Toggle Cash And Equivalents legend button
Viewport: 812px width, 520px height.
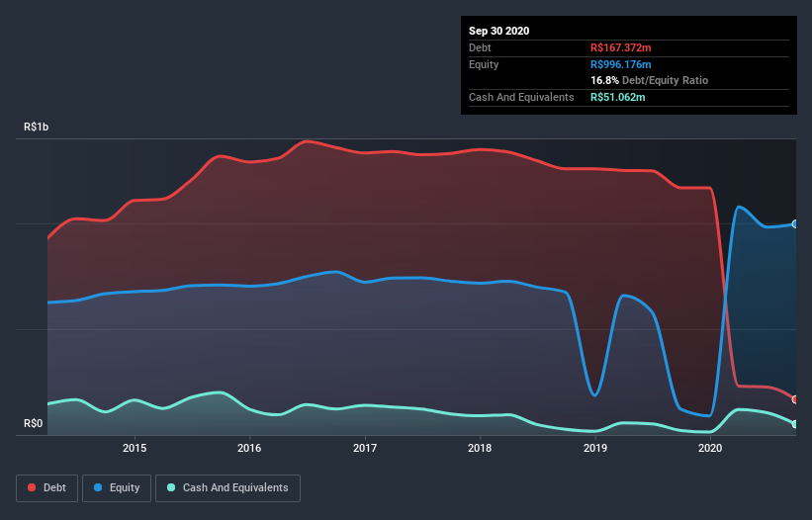[x=227, y=488]
